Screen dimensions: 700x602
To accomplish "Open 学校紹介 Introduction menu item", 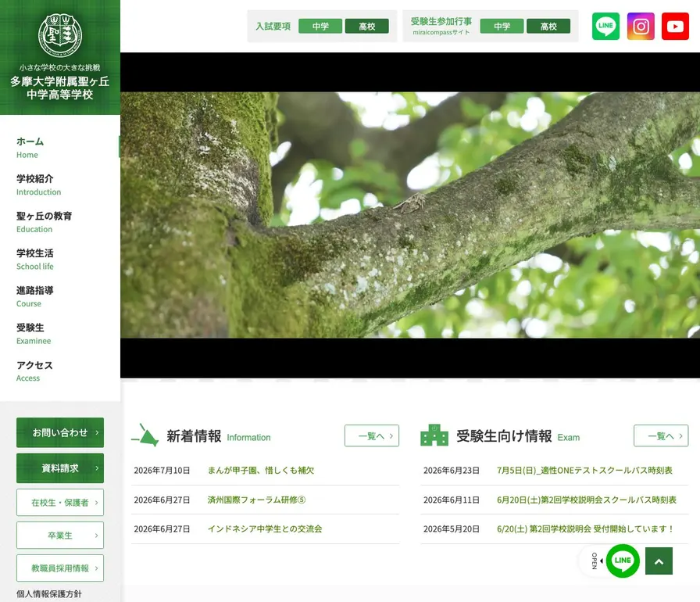I will (x=38, y=185).
